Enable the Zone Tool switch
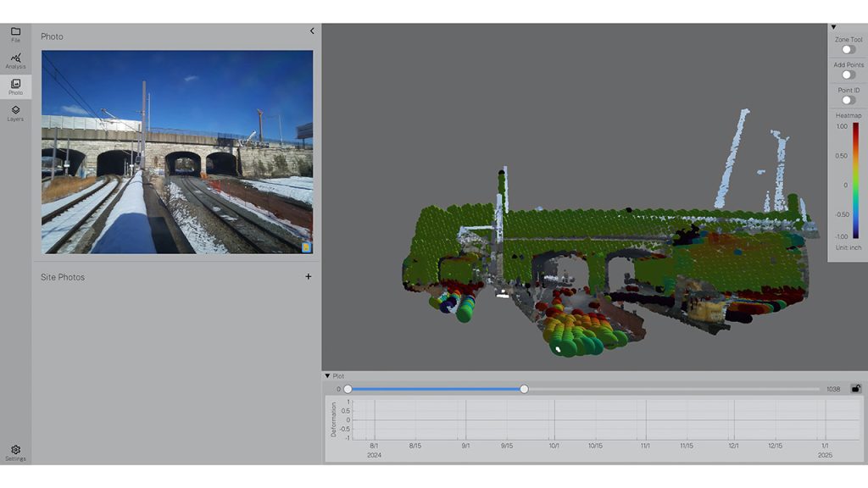This screenshot has width=868, height=488. pyautogui.click(x=848, y=49)
